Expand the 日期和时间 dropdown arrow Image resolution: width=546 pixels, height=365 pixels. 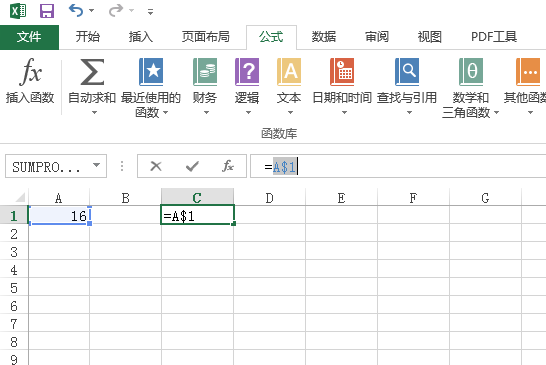[344, 112]
